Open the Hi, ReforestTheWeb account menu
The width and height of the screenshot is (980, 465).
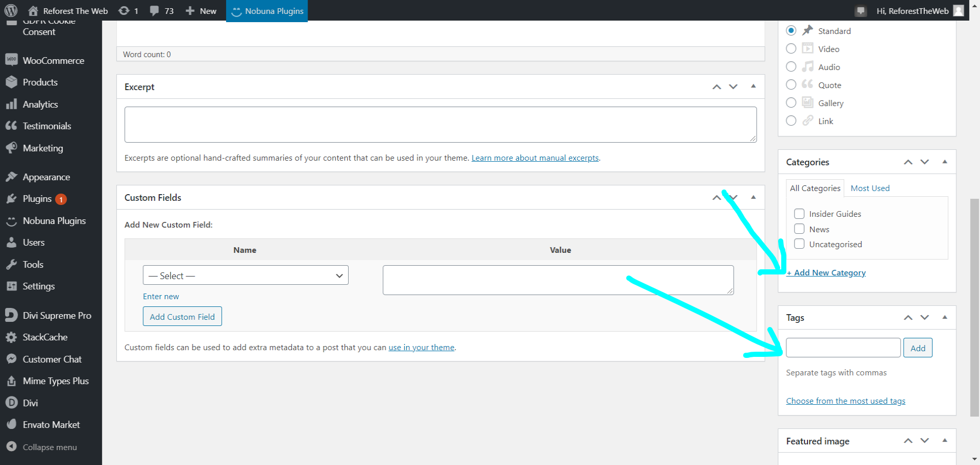pyautogui.click(x=920, y=11)
